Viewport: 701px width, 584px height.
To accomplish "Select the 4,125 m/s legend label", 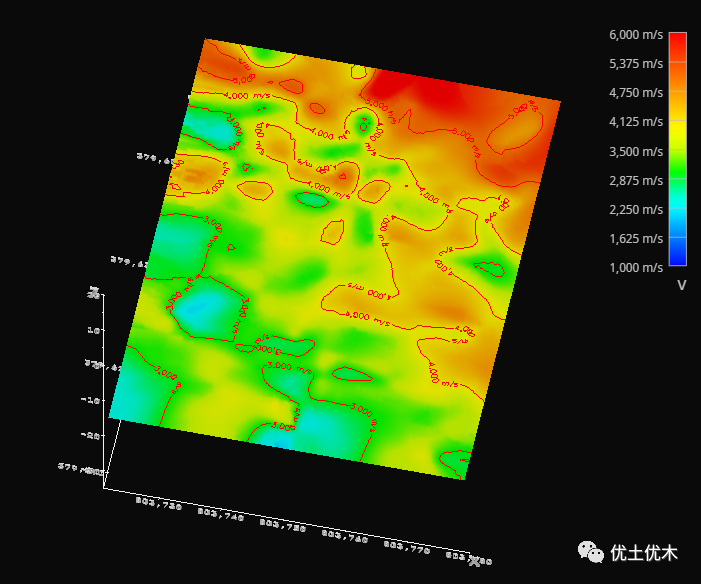I will tap(636, 122).
